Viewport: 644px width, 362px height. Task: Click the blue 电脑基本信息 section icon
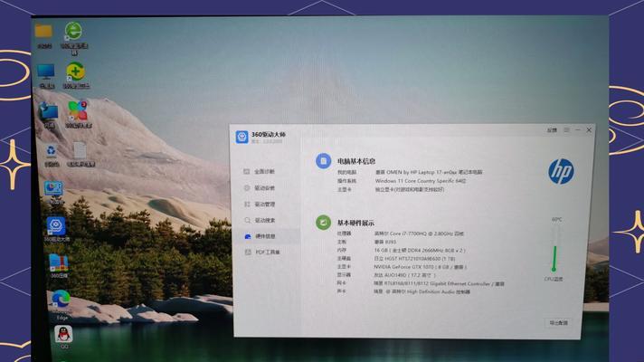(x=323, y=161)
